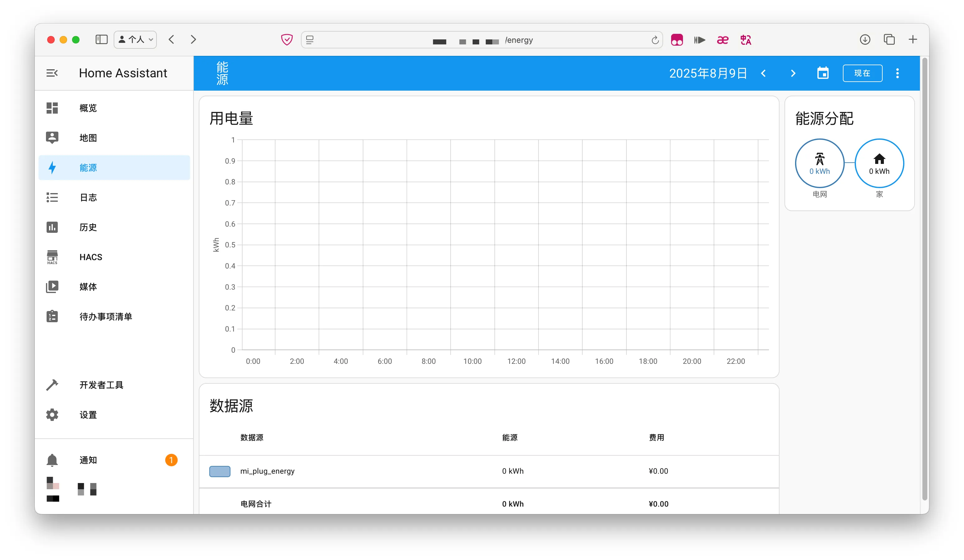Click the 设置 gear icon
This screenshot has height=560, width=964.
pos(52,415)
